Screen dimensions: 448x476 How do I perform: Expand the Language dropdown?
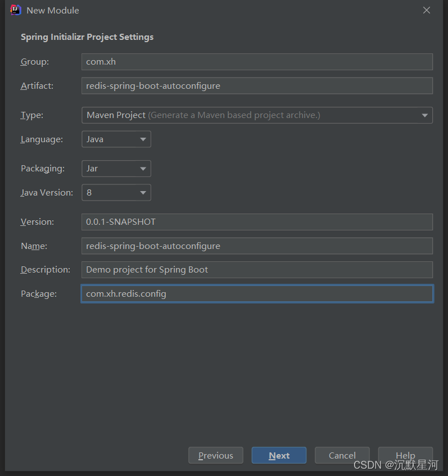143,139
